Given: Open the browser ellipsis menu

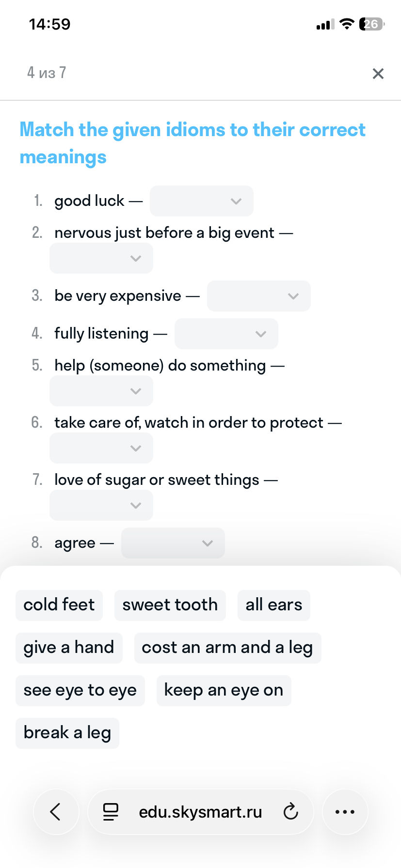Looking at the screenshot, I should (345, 812).
